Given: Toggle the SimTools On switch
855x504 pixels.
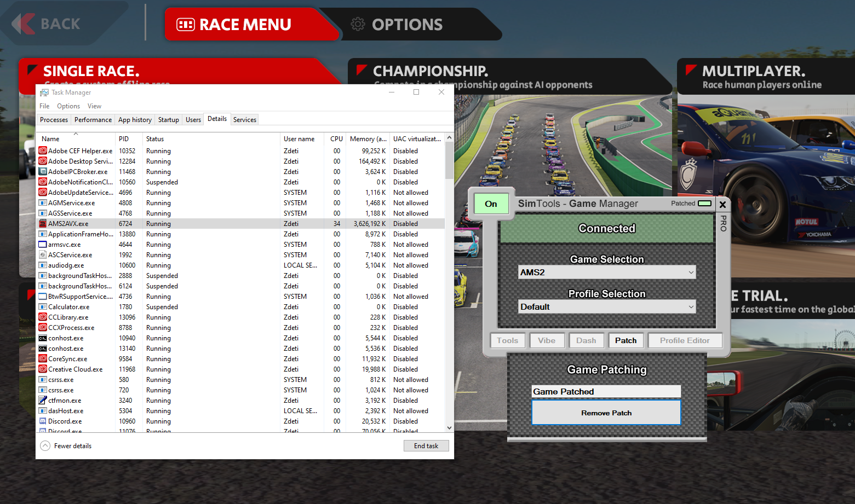Looking at the screenshot, I should (491, 204).
